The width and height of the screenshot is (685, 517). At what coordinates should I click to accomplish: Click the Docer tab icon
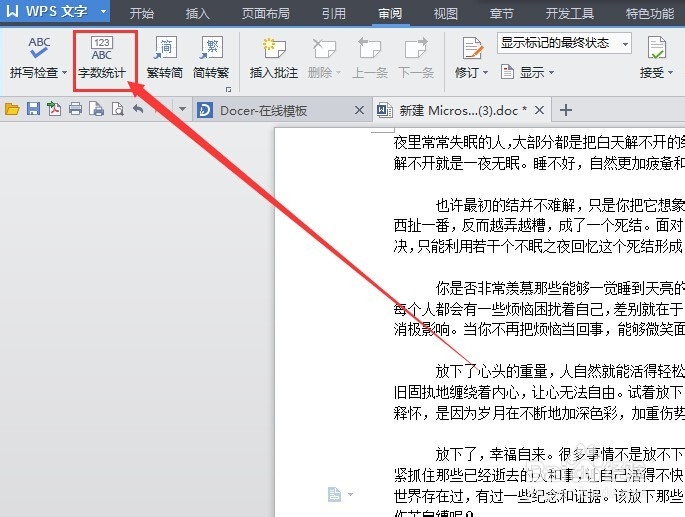pyautogui.click(x=205, y=110)
